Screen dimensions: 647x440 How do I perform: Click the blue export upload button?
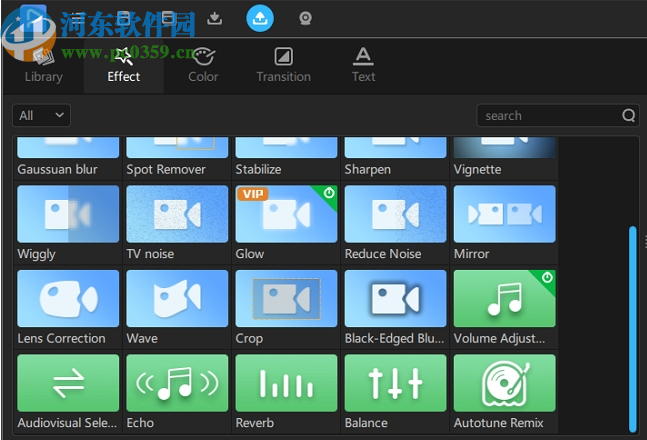(x=260, y=18)
